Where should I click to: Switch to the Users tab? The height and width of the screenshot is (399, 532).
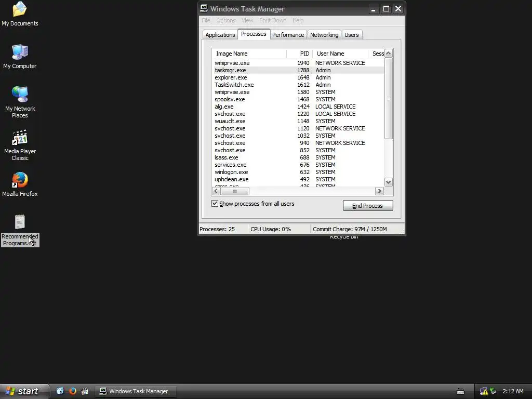click(x=352, y=35)
